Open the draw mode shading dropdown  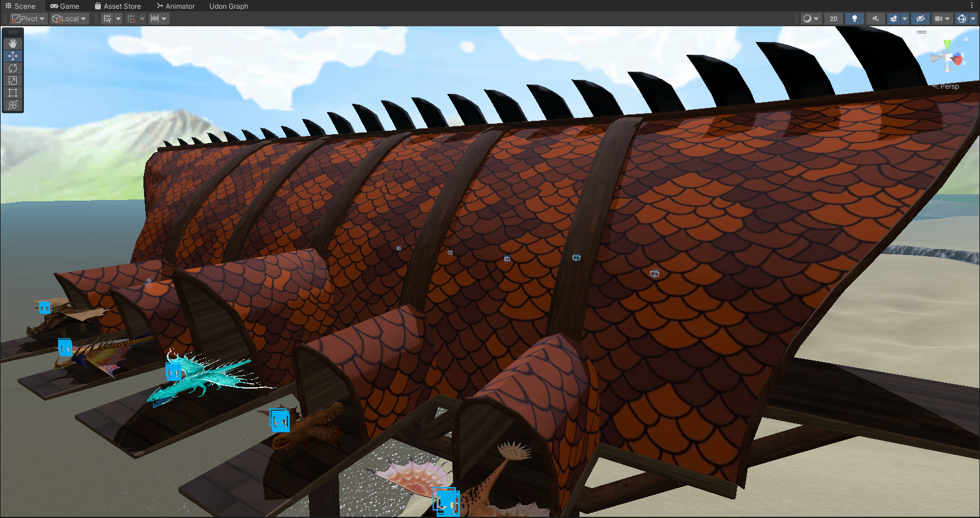tap(810, 19)
